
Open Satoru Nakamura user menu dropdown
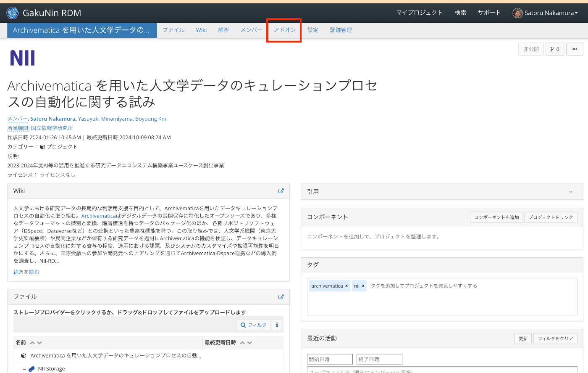(545, 13)
